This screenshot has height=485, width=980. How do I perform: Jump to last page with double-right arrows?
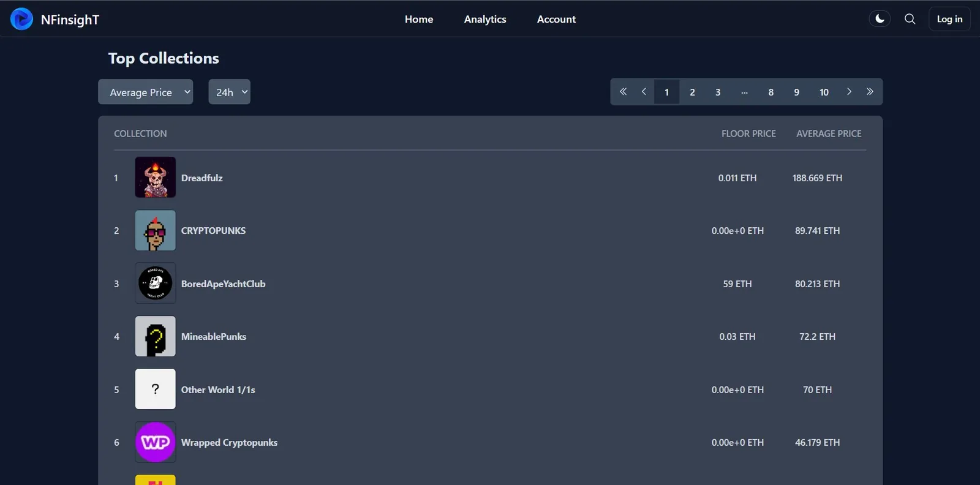pyautogui.click(x=870, y=92)
